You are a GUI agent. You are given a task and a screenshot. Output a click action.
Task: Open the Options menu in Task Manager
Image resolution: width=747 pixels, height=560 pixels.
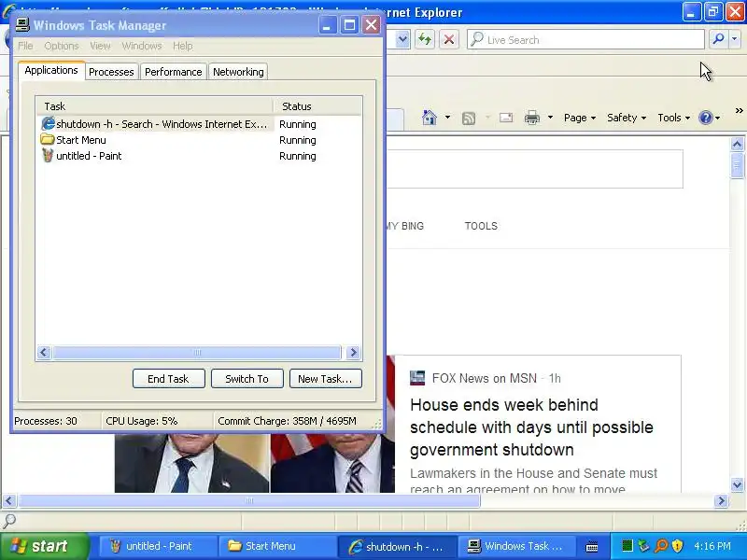click(62, 46)
